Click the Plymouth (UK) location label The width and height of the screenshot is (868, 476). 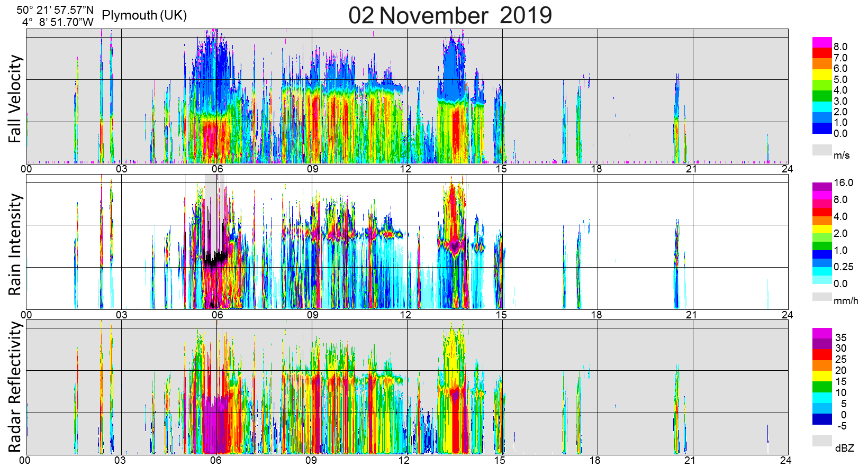click(144, 15)
